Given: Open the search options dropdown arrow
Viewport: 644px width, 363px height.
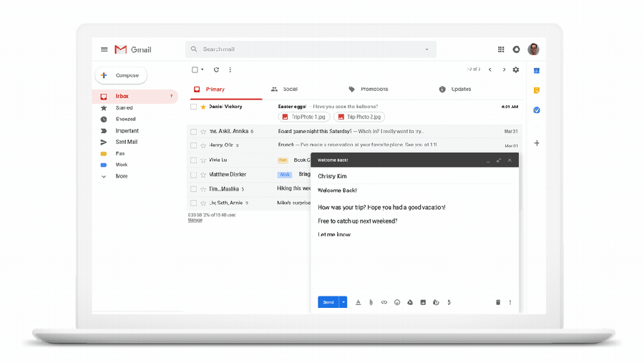Looking at the screenshot, I should 427,49.
